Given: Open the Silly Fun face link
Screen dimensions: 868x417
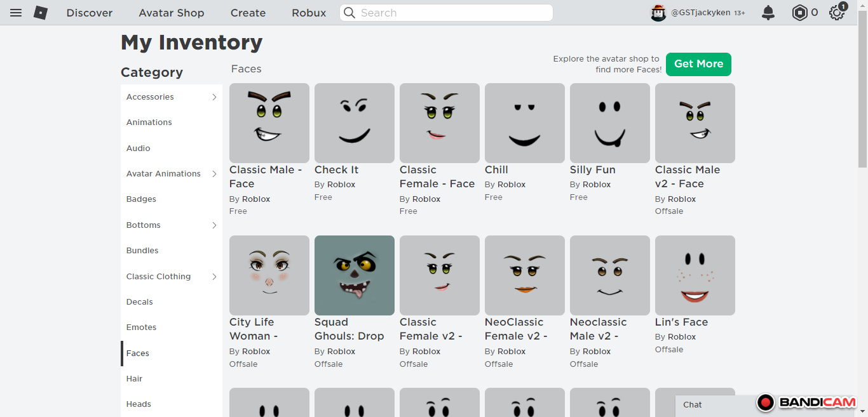Looking at the screenshot, I should (592, 169).
